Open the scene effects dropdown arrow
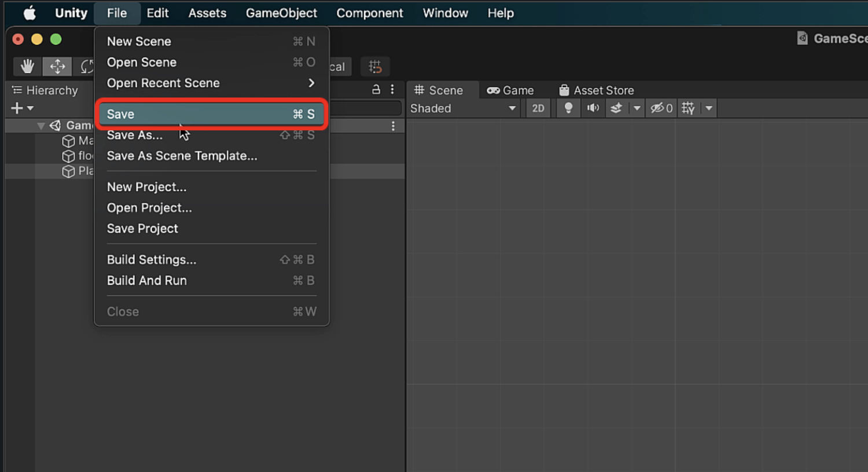Screen dimensions: 868x472 [x=637, y=108]
